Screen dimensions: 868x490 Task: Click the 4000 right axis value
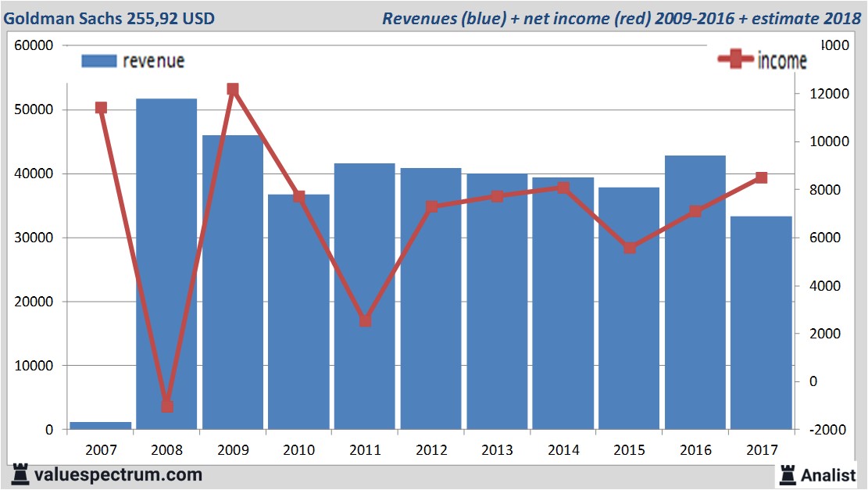click(x=825, y=286)
